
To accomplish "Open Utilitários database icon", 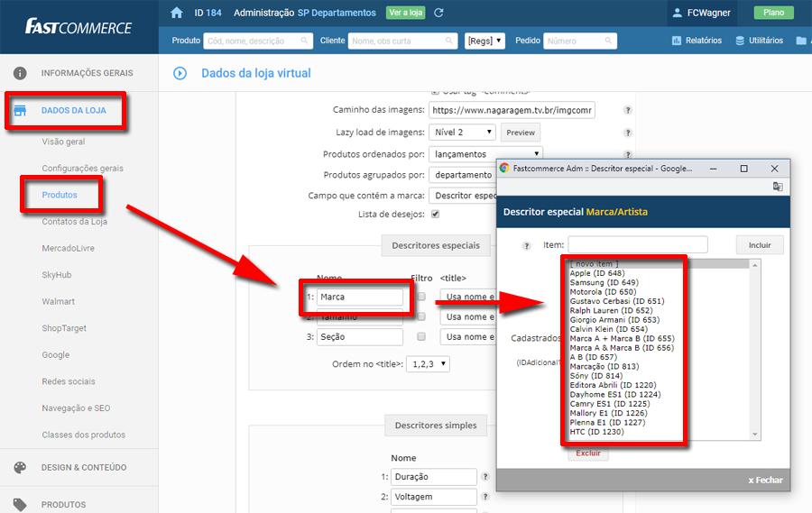I will pyautogui.click(x=740, y=41).
